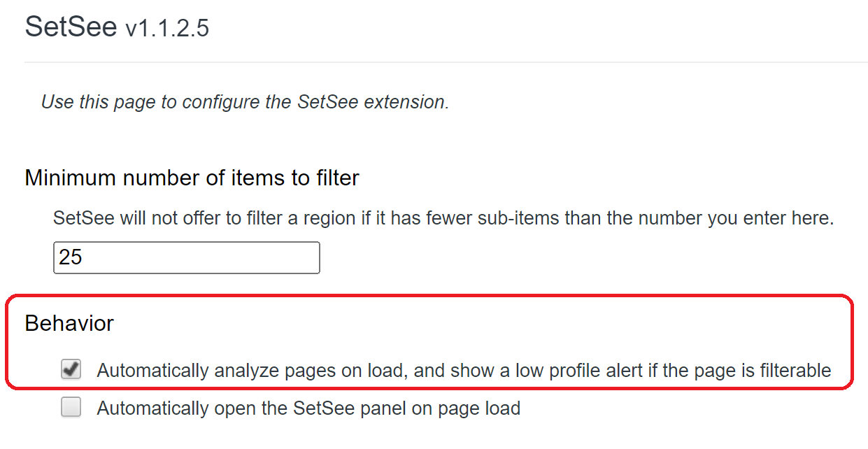This screenshot has height=449, width=868.
Task: Click the "Minimum number of items to filter" heading
Action: (192, 178)
